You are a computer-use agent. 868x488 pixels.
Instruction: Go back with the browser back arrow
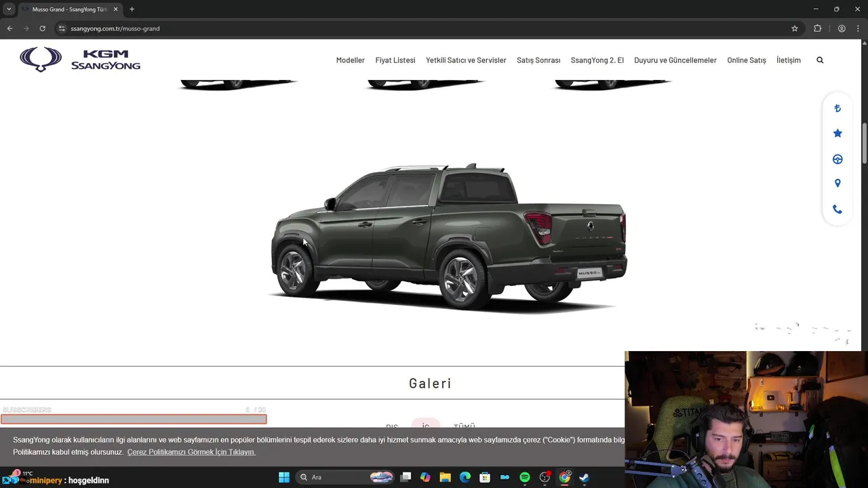(9, 28)
